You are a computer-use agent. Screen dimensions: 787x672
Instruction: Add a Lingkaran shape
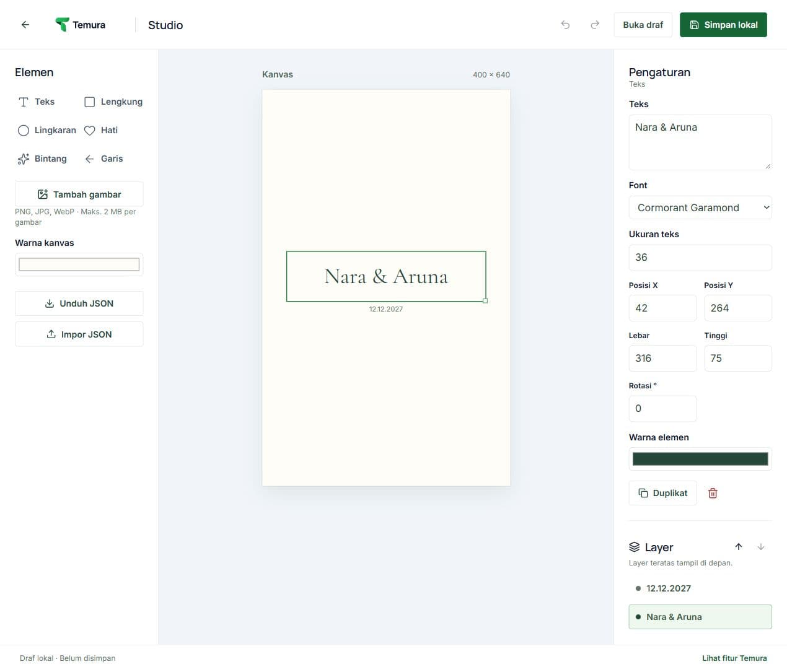47,130
